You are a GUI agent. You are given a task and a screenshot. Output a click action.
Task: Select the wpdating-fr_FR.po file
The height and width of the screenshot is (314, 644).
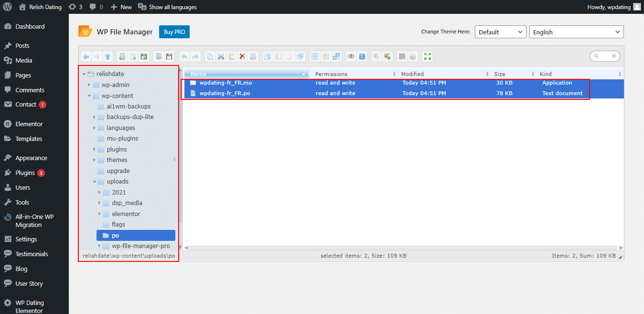coord(404,93)
